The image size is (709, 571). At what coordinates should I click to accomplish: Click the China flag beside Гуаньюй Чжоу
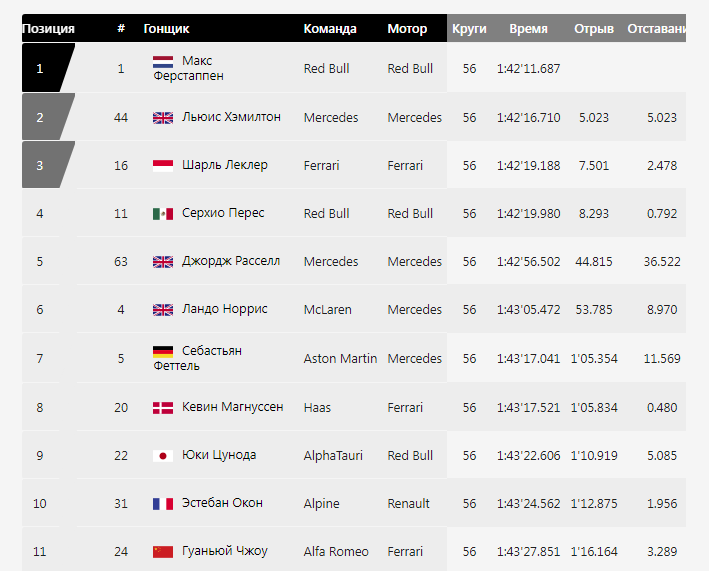(x=163, y=552)
